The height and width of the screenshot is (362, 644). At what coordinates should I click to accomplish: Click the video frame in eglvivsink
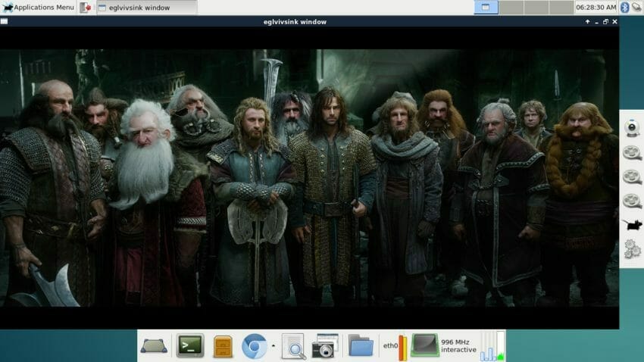(x=309, y=178)
